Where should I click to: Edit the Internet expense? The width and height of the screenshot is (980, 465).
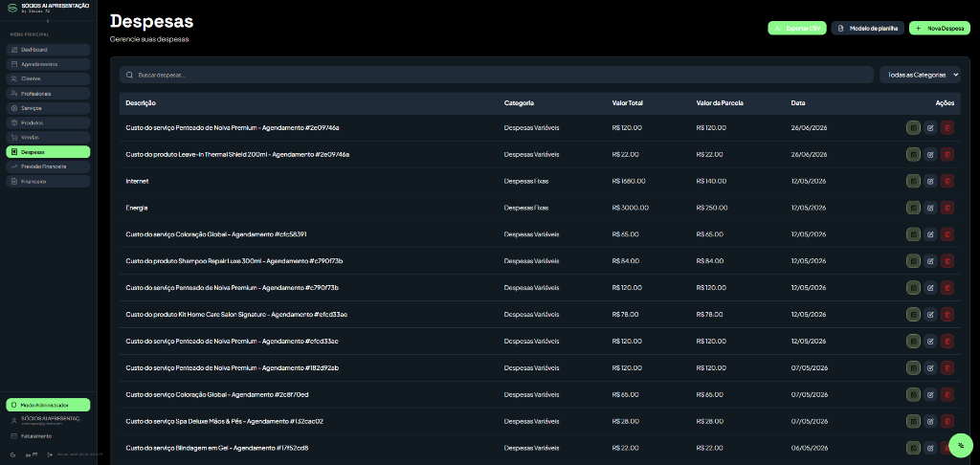(930, 181)
